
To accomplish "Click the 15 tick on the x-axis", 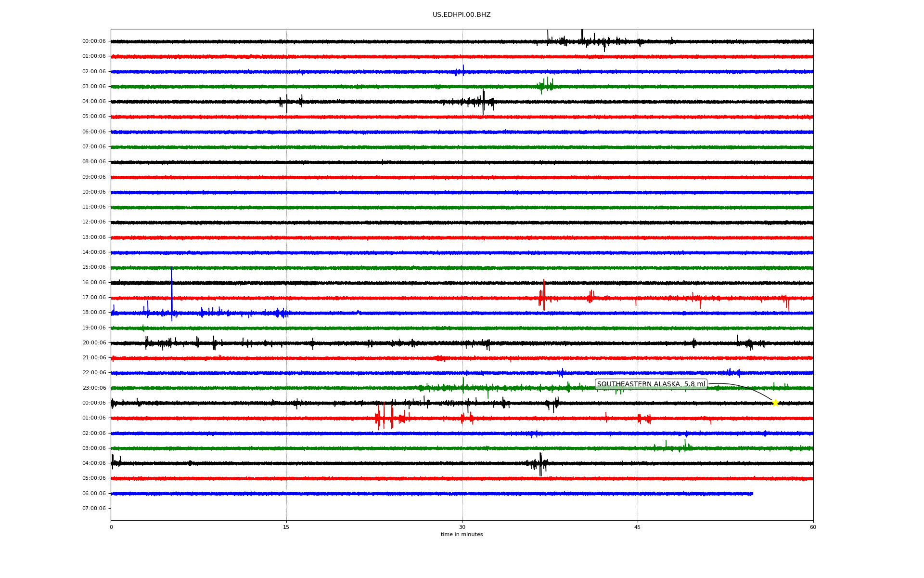I will [286, 527].
